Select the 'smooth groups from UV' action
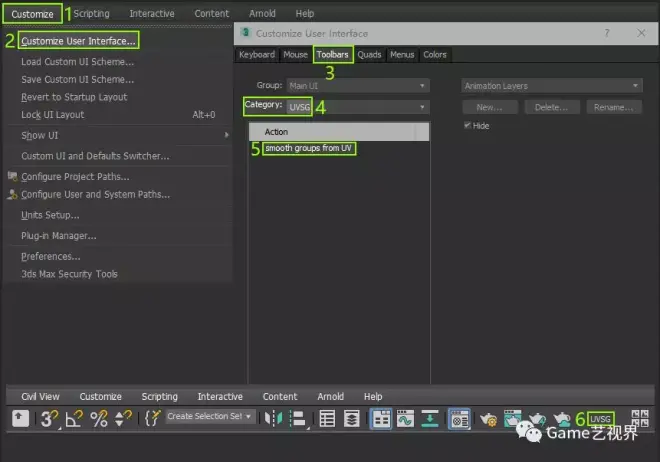660x462 pixels. pos(309,148)
